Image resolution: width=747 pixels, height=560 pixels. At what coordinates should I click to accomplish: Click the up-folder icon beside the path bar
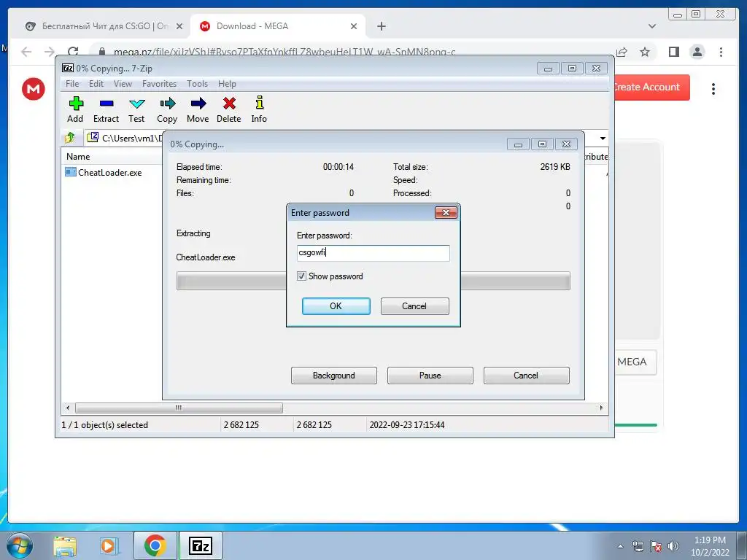click(x=70, y=138)
